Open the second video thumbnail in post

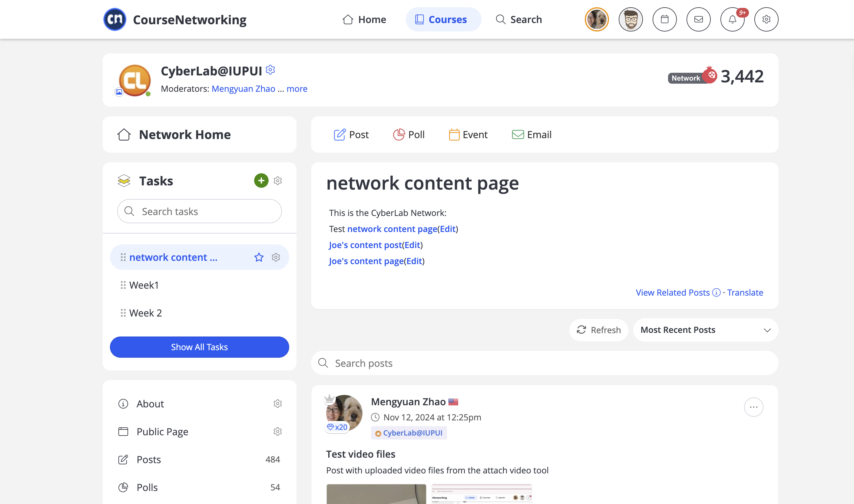[482, 494]
